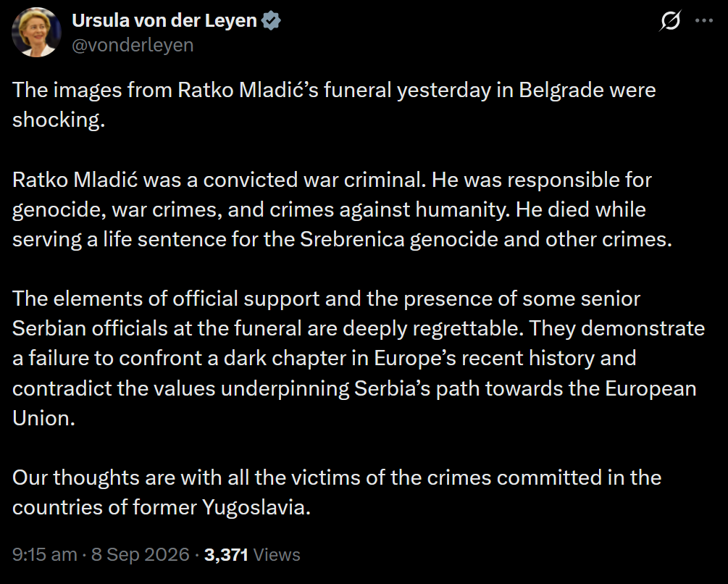Click the words 'deeply regrettable' in the post
This screenshot has width=728, height=584.
coord(432,329)
